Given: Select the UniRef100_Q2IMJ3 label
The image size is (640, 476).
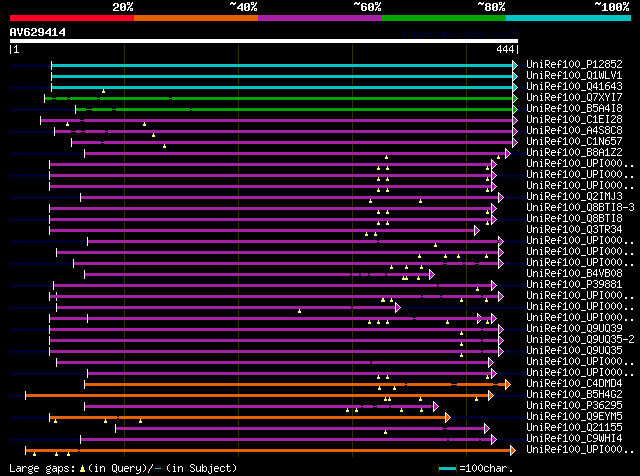Looking at the screenshot, I should point(574,197).
